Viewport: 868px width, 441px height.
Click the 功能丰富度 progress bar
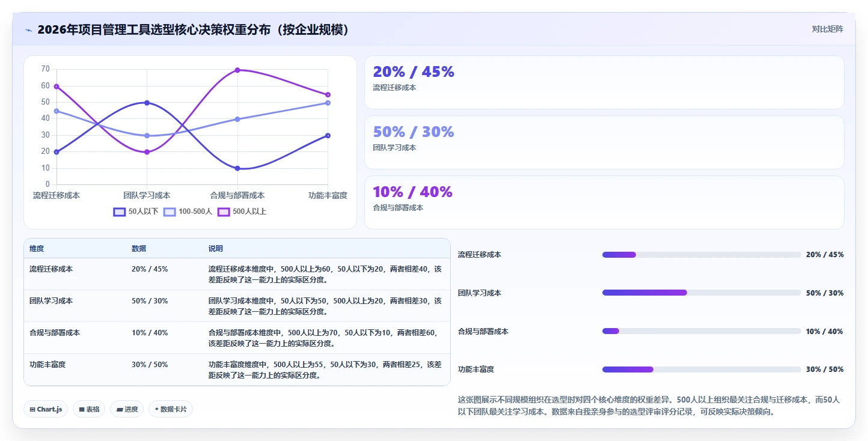tap(701, 370)
